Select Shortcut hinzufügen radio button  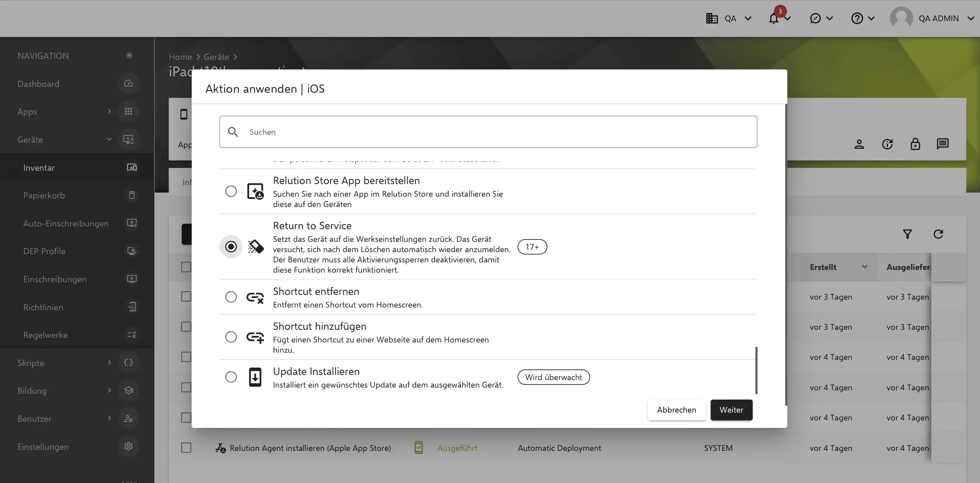click(x=231, y=337)
